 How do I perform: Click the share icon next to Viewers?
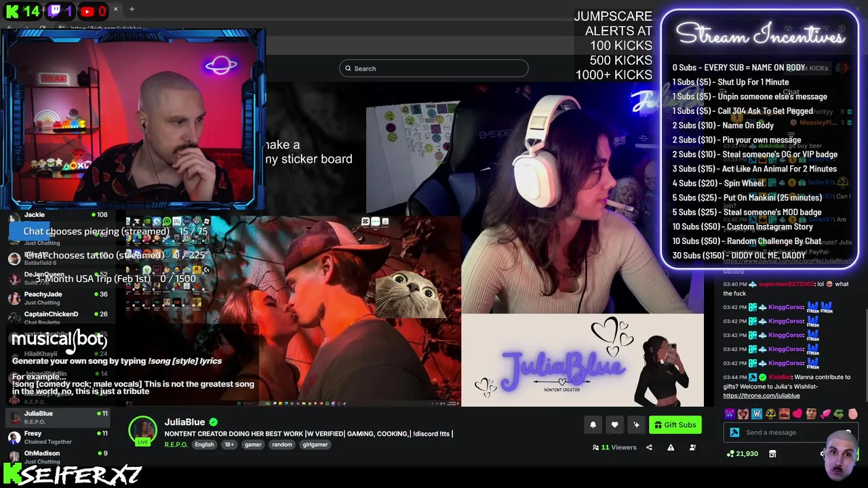pyautogui.click(x=649, y=447)
